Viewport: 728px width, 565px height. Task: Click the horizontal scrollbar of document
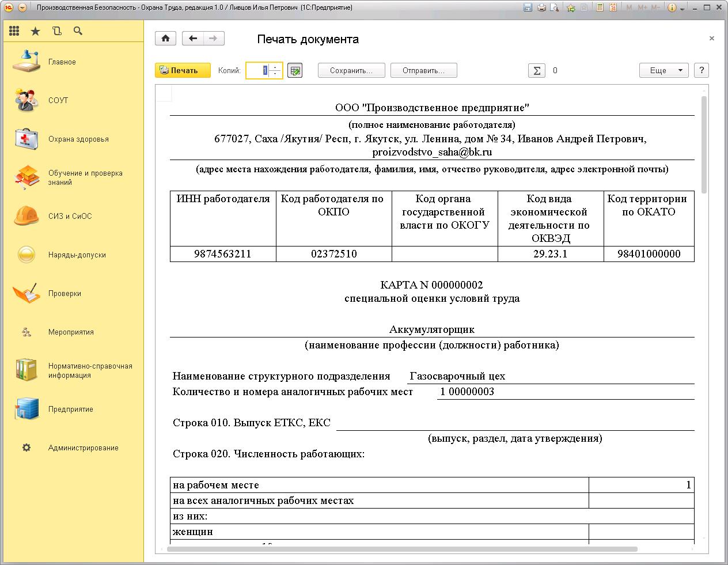click(401, 549)
